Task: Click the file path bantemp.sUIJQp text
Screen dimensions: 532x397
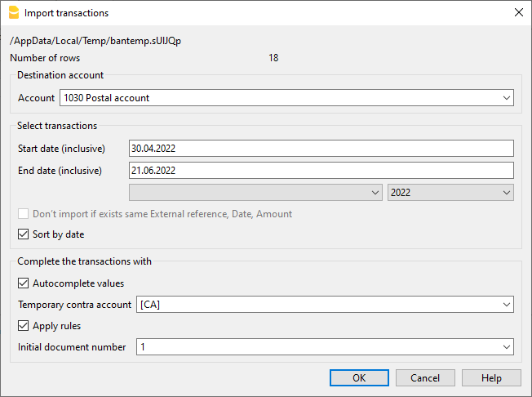Action: pyautogui.click(x=95, y=41)
